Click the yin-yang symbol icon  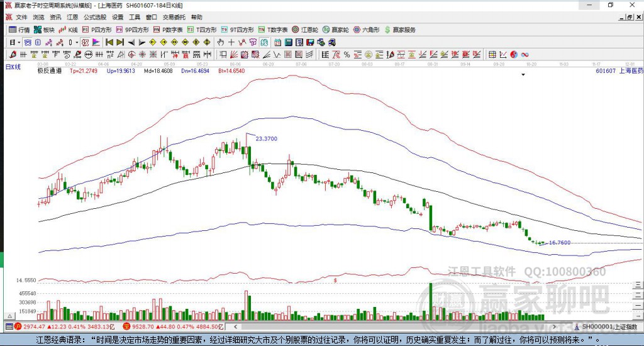(x=514, y=54)
